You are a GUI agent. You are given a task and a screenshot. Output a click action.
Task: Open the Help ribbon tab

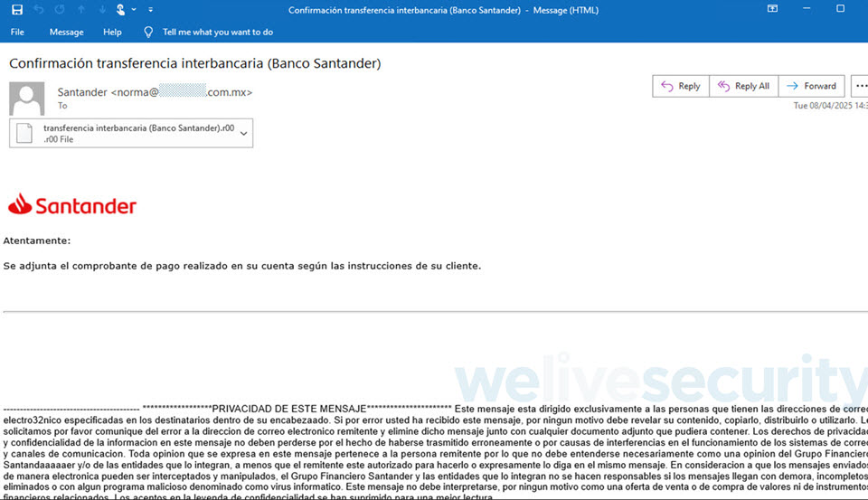click(x=112, y=33)
